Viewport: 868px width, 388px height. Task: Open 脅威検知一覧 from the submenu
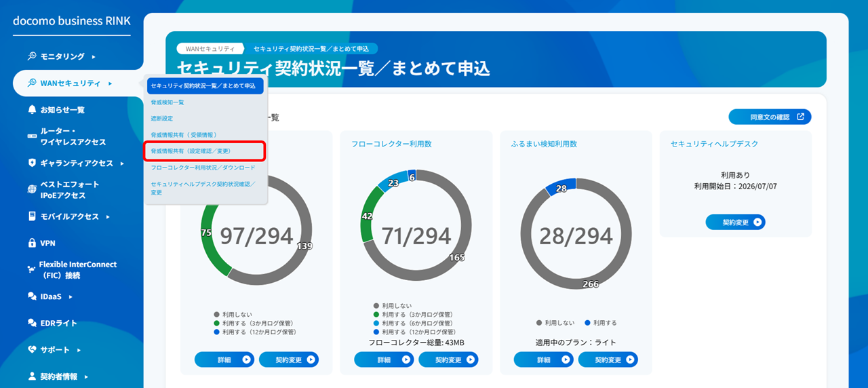point(167,102)
